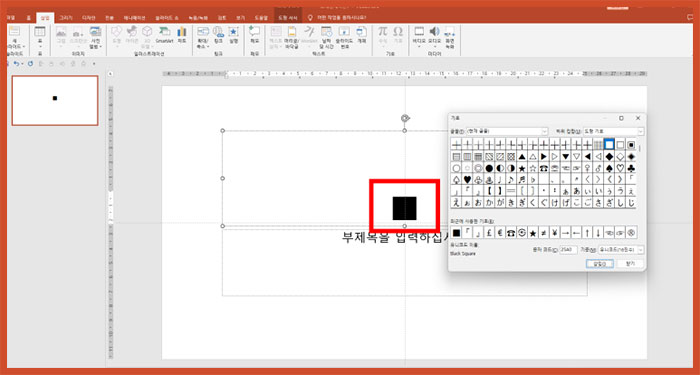Click the 날짜 및 시간 icon
Screen dimensions: 700x375
point(327,31)
